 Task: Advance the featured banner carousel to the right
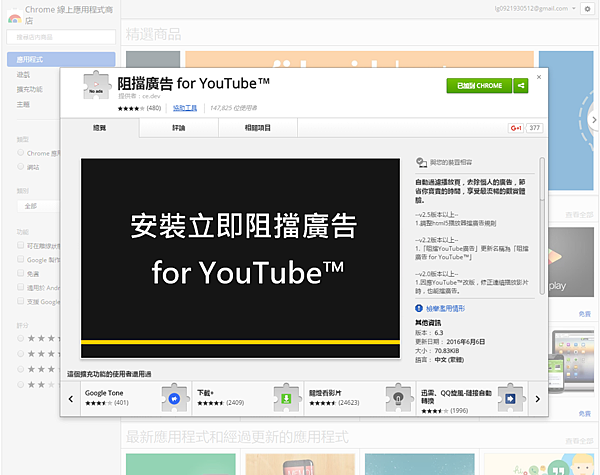click(x=593, y=120)
